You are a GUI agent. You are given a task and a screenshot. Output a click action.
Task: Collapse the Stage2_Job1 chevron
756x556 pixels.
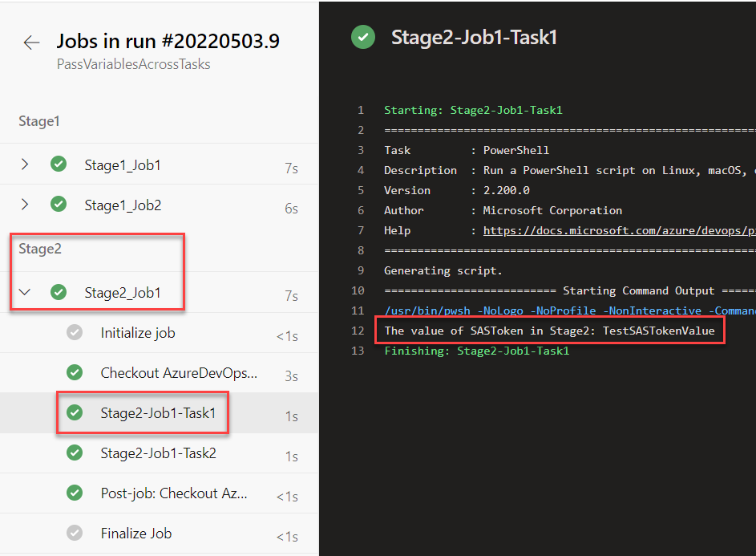click(25, 292)
